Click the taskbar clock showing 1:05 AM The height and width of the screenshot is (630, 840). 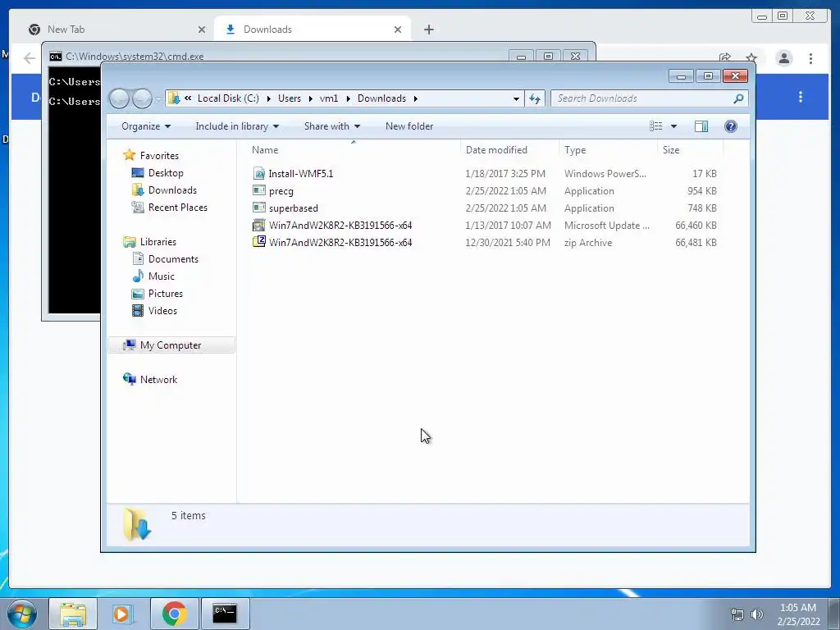tap(798, 614)
